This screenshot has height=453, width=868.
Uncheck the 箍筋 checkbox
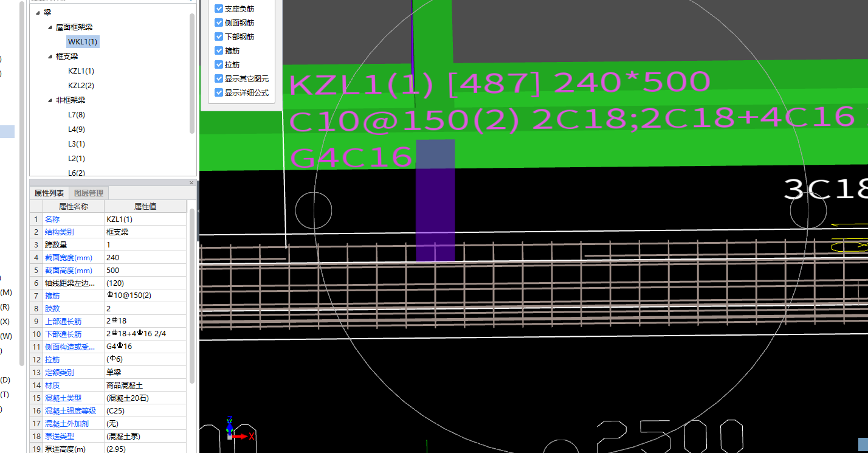[219, 51]
